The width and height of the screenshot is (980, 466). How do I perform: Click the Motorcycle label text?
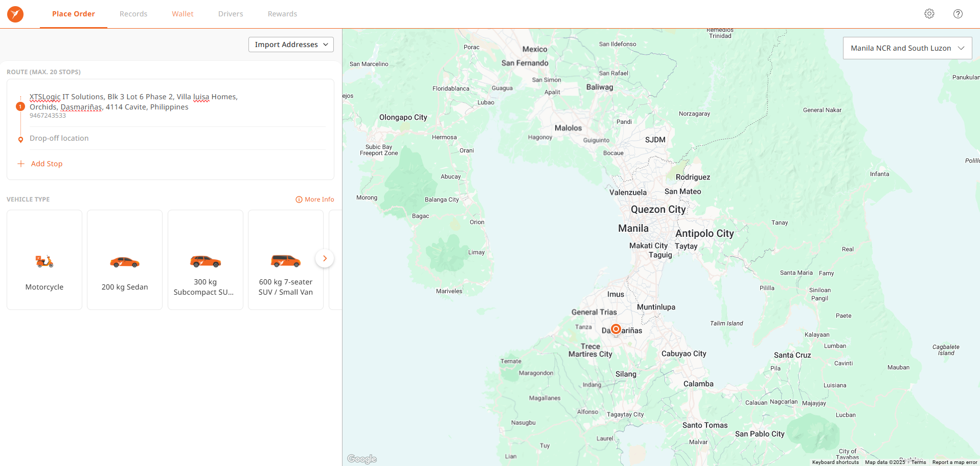click(44, 287)
